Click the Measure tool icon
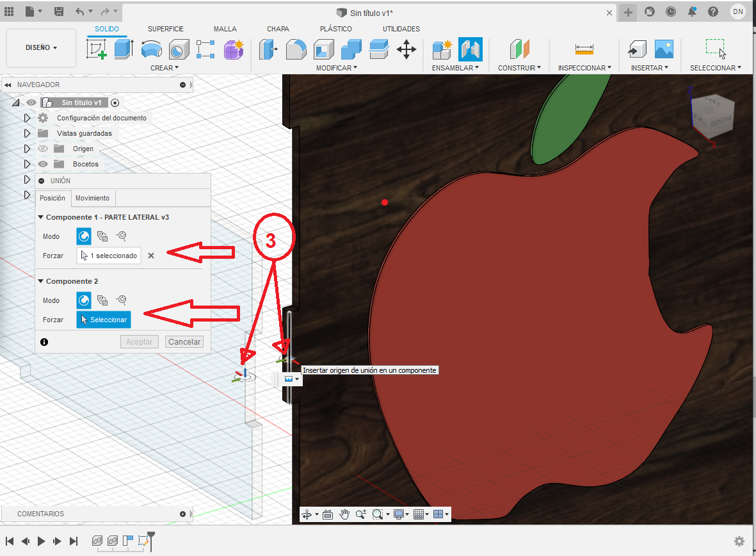756x556 pixels. pyautogui.click(x=584, y=49)
